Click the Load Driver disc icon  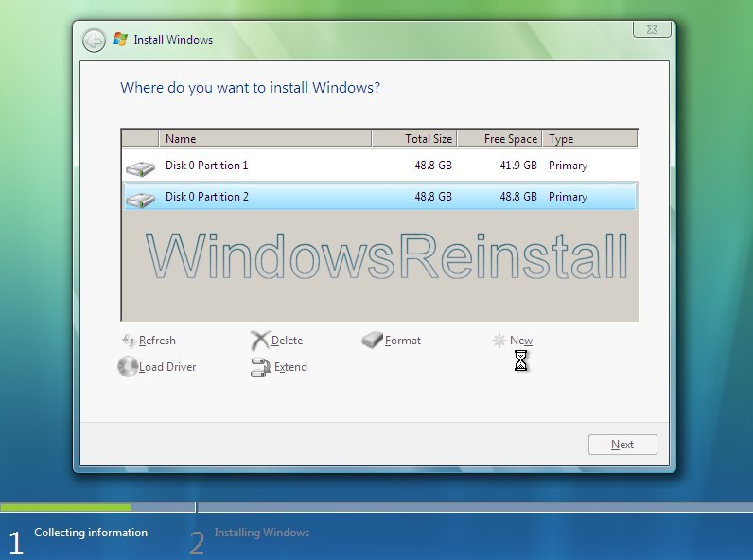click(128, 366)
